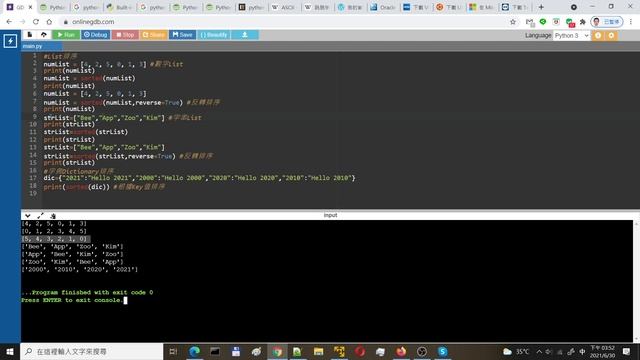Screen dimensions: 640x360
Task: Open Firefox from the taskbar
Action: [x=401, y=351]
